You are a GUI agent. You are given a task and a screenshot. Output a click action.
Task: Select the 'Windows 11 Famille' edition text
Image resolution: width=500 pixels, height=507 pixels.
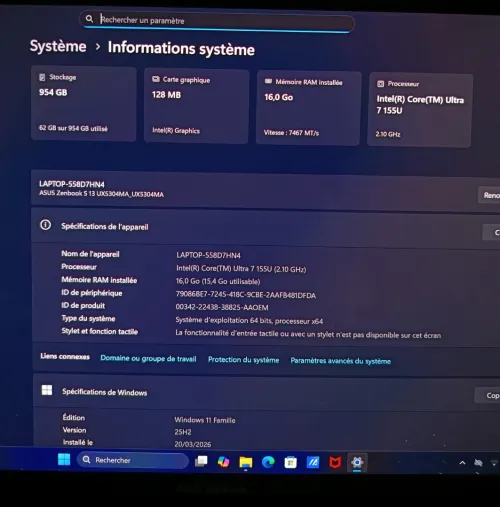click(x=205, y=420)
